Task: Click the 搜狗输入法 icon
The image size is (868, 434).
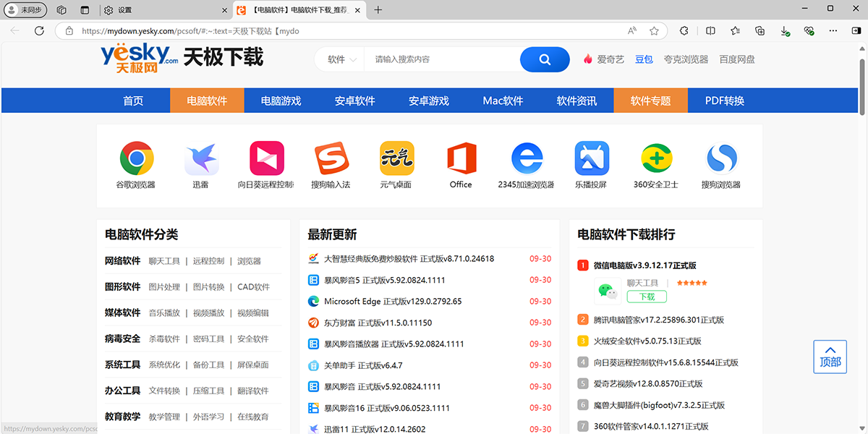Action: [x=331, y=158]
